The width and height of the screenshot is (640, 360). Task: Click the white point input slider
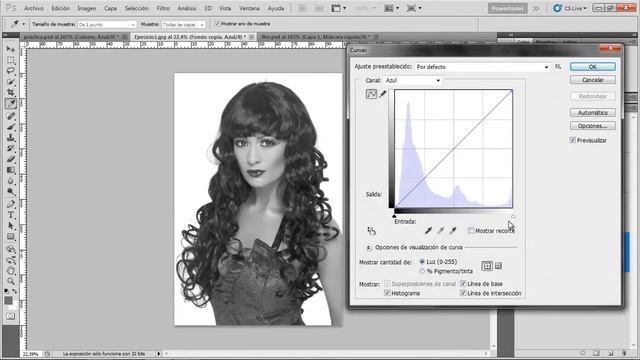tap(513, 216)
